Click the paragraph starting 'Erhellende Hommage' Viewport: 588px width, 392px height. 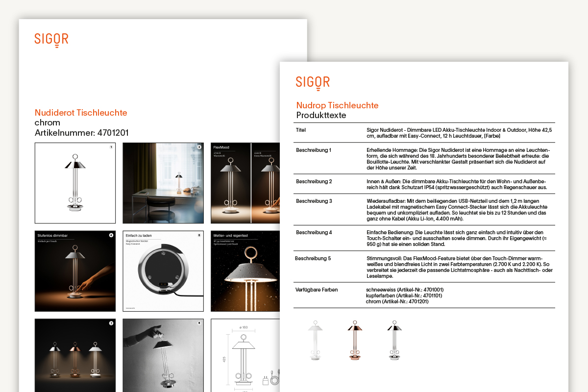click(x=459, y=159)
